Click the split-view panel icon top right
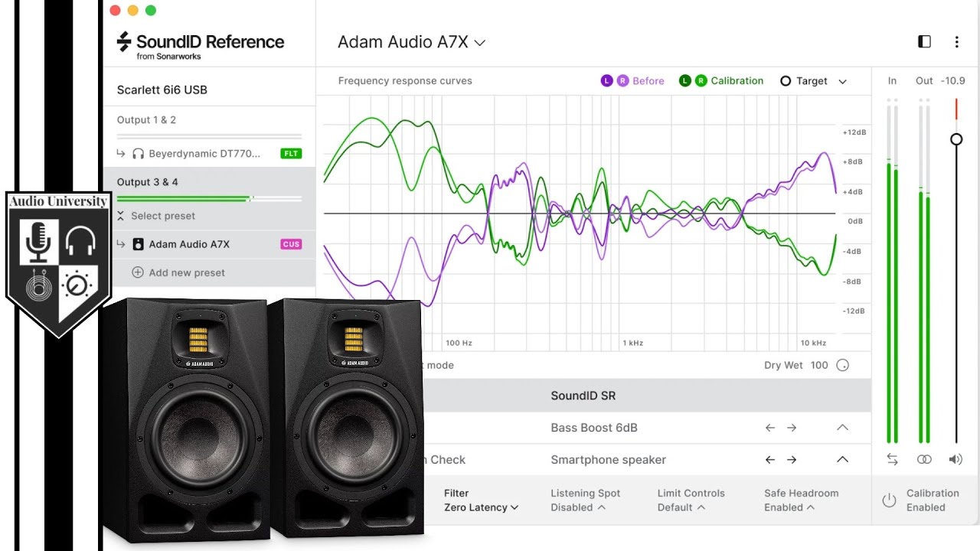The height and width of the screenshot is (551, 980). (x=923, y=41)
